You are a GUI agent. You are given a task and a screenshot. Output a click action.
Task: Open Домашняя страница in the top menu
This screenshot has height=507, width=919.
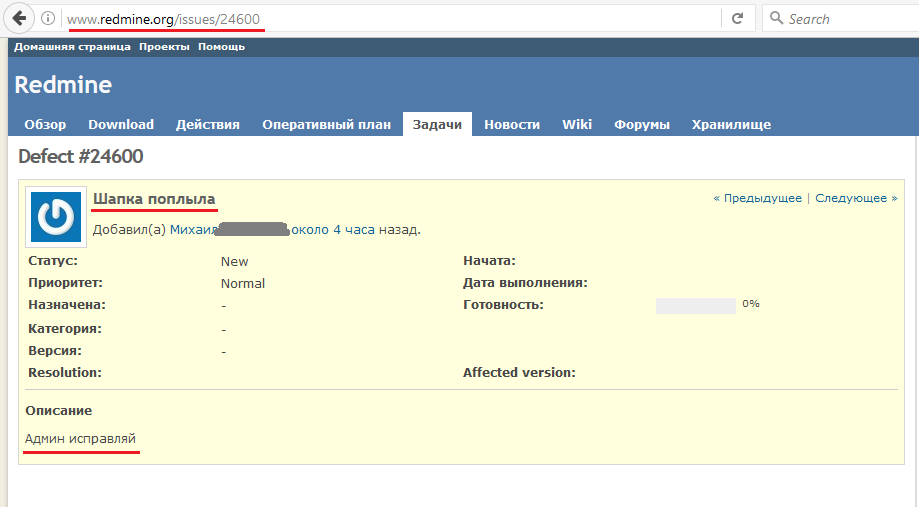click(x=72, y=47)
